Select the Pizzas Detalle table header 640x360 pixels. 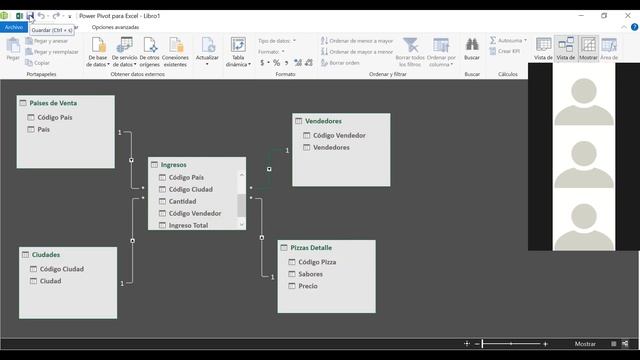pos(311,248)
